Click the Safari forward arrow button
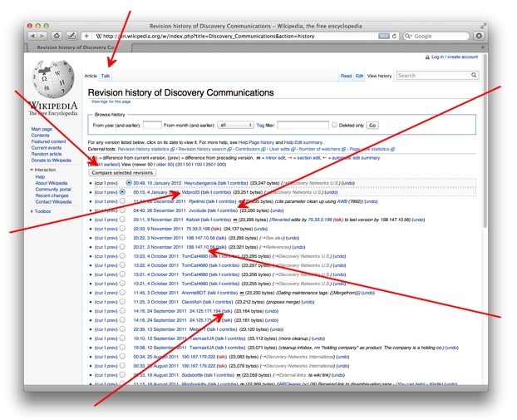 [42, 36]
